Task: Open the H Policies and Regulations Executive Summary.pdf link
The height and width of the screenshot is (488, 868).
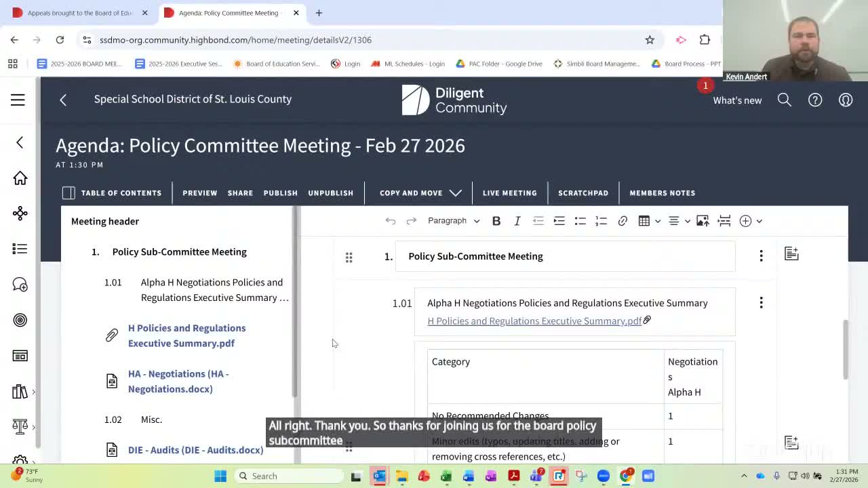Action: [534, 321]
